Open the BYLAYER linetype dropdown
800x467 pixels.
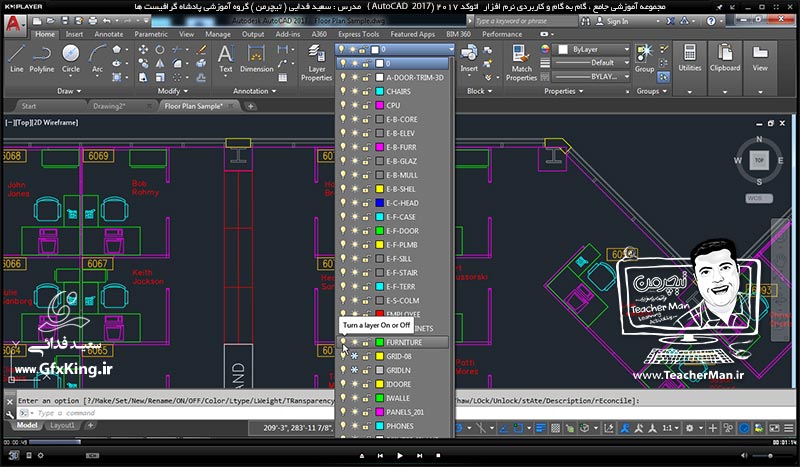pyautogui.click(x=593, y=77)
